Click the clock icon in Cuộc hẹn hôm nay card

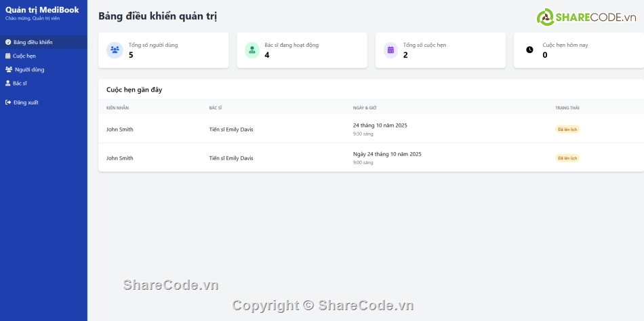529,50
